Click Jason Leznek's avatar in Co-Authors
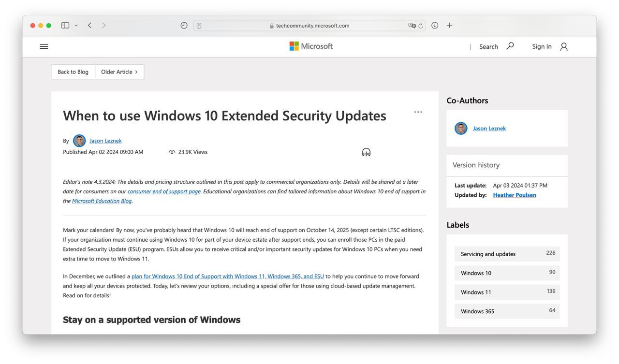 pos(461,129)
